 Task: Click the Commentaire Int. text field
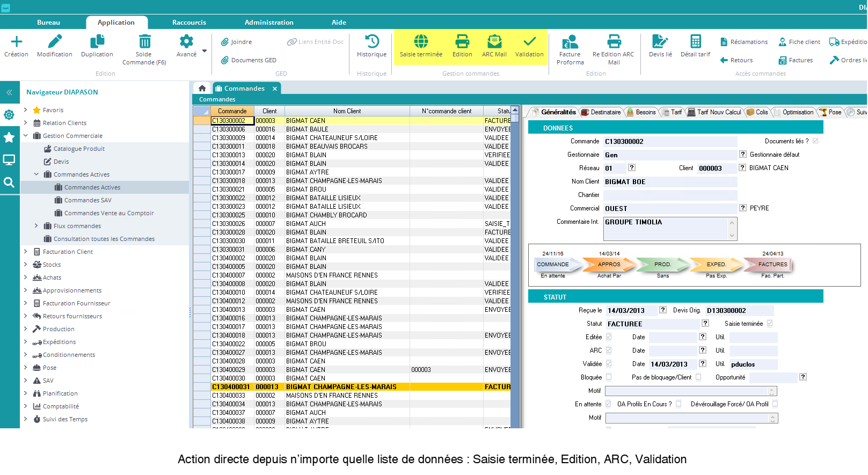click(666, 229)
